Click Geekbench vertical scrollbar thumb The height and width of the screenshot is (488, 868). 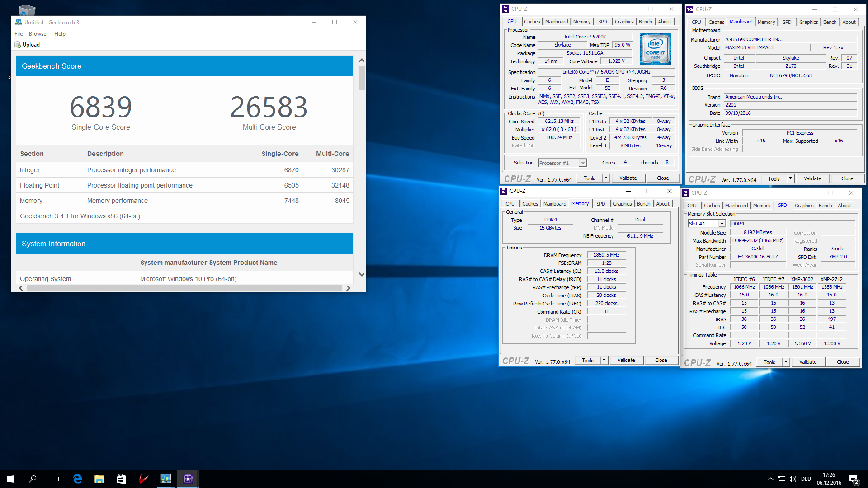point(362,78)
